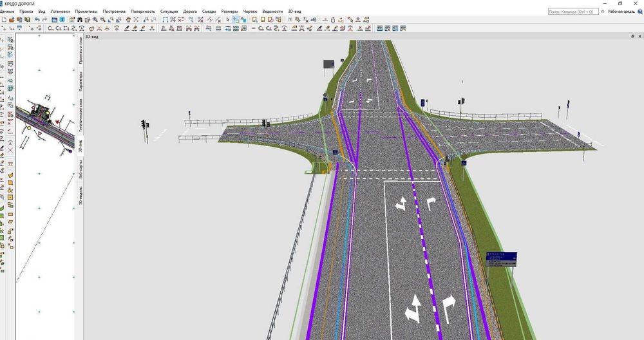Focus the Поиск команд search field
The image size is (644, 340).
click(x=573, y=12)
